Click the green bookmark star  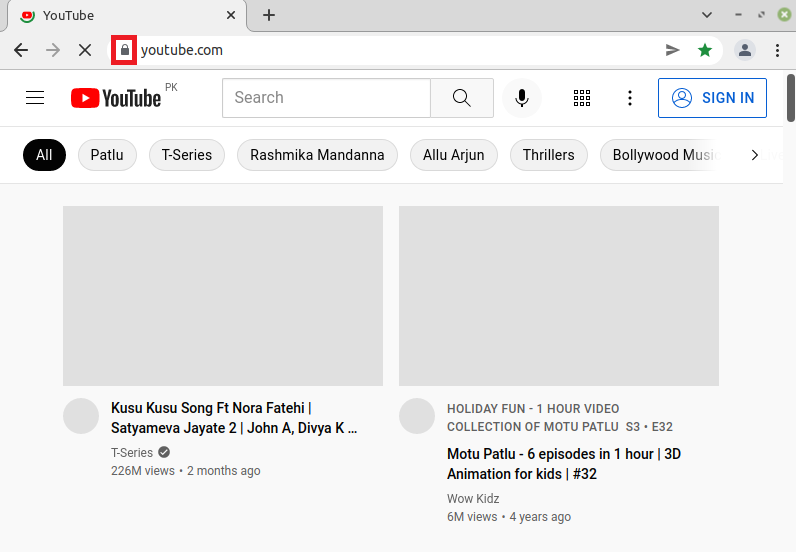(705, 50)
